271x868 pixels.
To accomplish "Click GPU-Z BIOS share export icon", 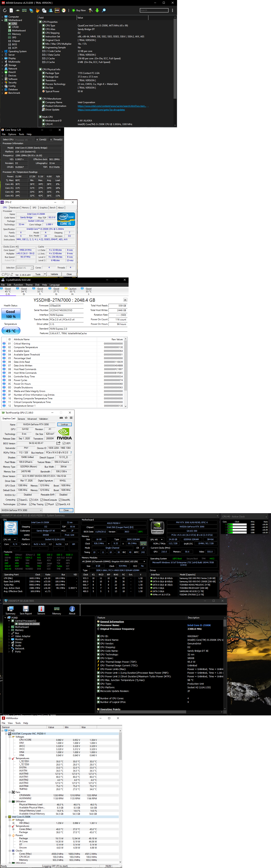I will (x=58, y=443).
